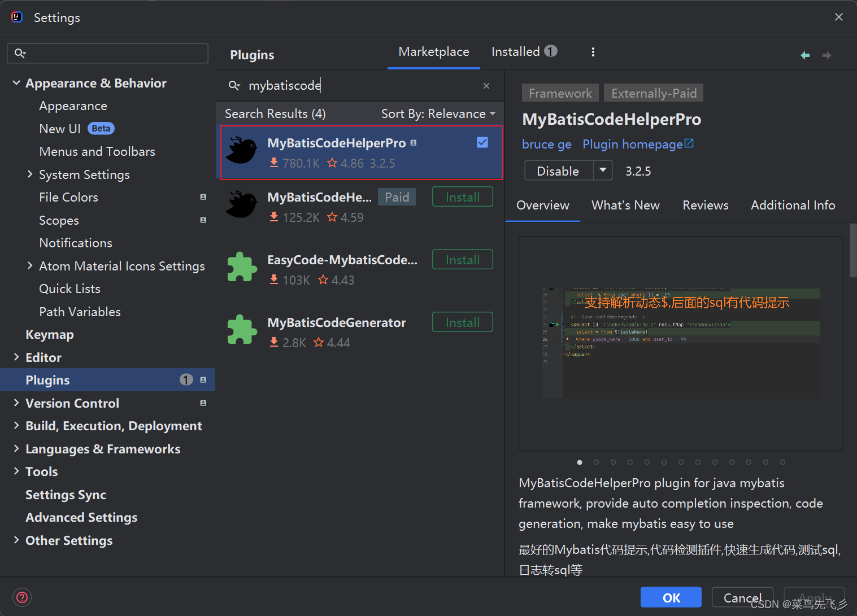Viewport: 857px width, 616px height.
Task: Click the Beta badge next to New UI
Action: point(101,129)
